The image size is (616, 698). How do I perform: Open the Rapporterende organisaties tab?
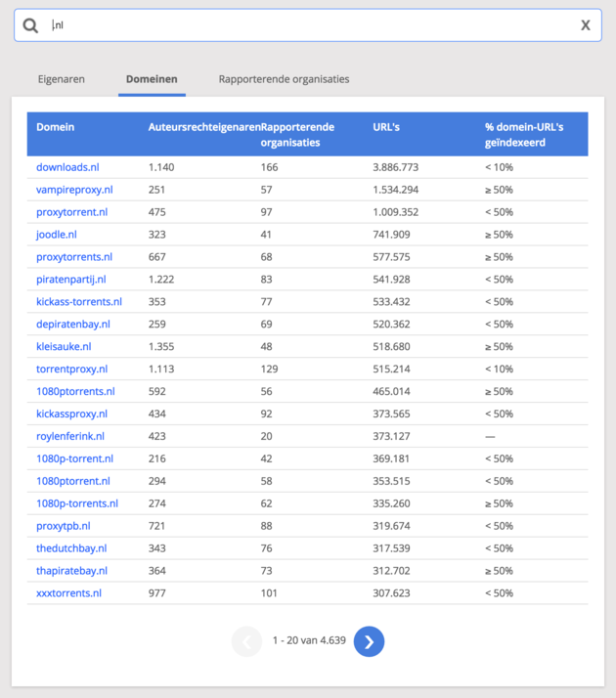point(284,79)
